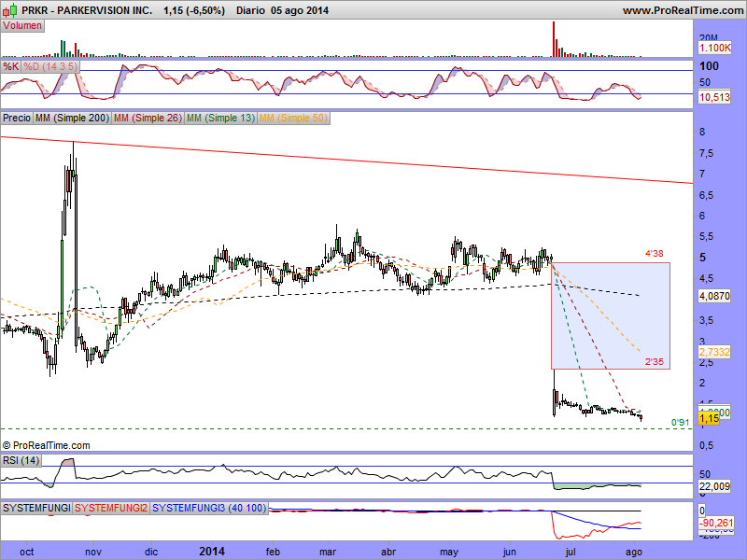The width and height of the screenshot is (747, 560).
Task: Open the RSI (14) indicator label
Action: pos(21,460)
